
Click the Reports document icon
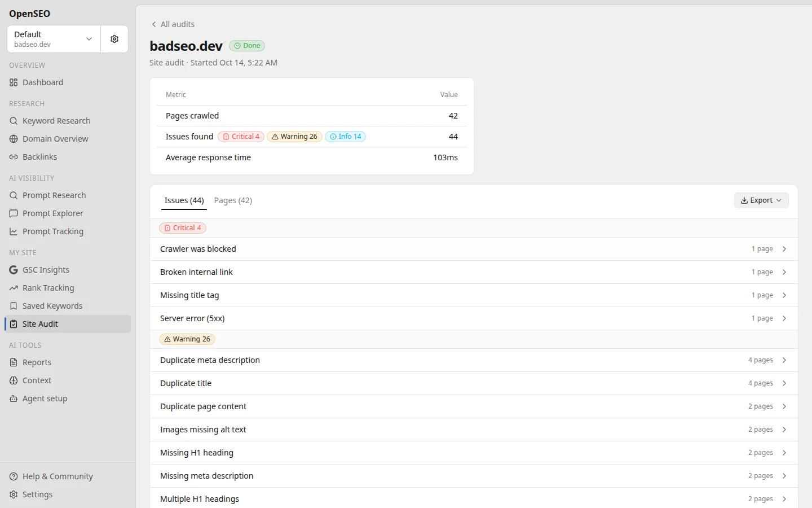[x=14, y=362]
